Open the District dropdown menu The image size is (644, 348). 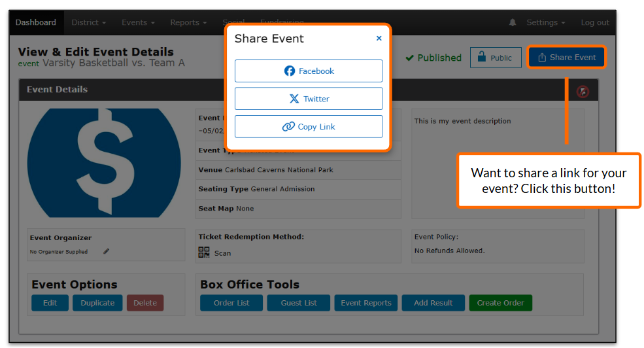88,22
